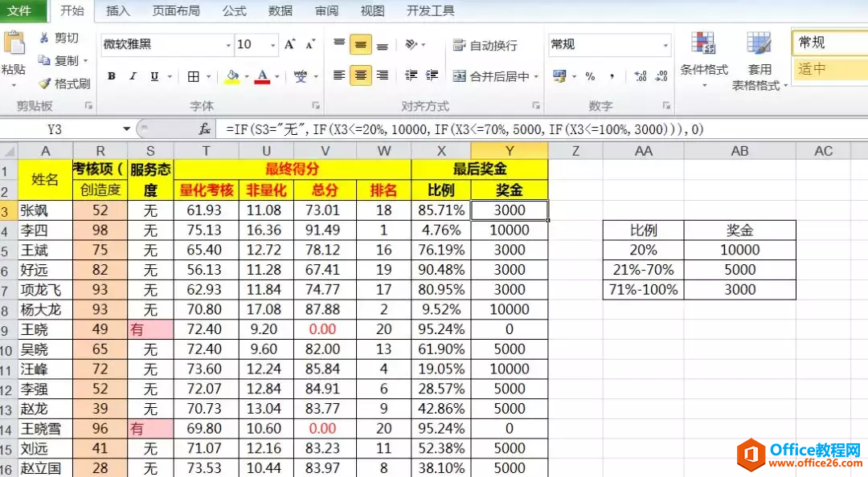
Task: Switch to the 插入 Insert tab
Action: pyautogui.click(x=117, y=11)
